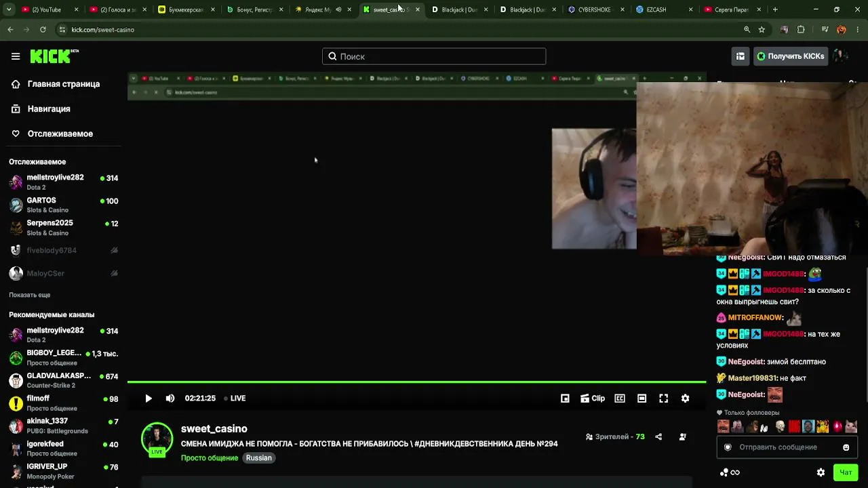Screen dimensions: 868x488
Task: Bookmark this page with star icon
Action: point(762,30)
